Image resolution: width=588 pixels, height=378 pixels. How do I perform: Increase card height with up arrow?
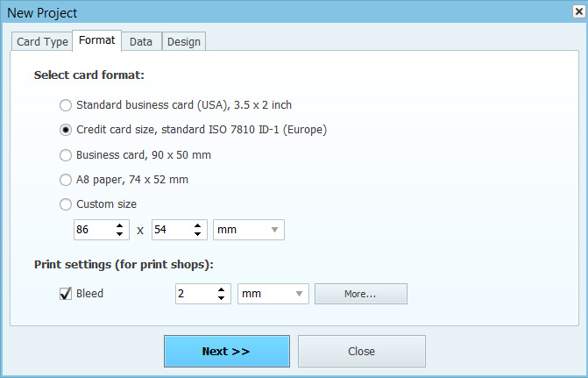(x=198, y=225)
